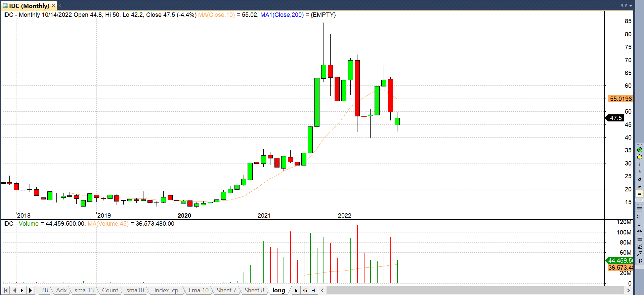
Task: Expand the interval toolbar overflow arrow
Action: point(641,200)
